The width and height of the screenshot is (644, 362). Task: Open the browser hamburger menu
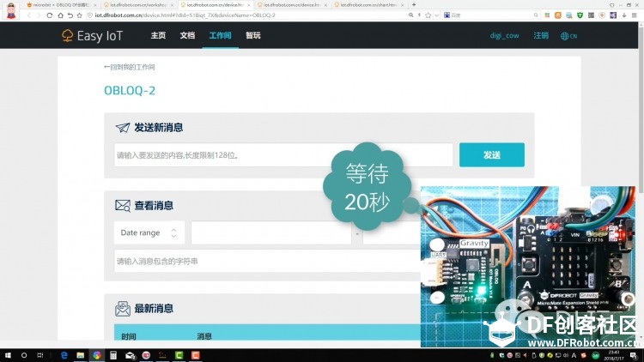635,15
